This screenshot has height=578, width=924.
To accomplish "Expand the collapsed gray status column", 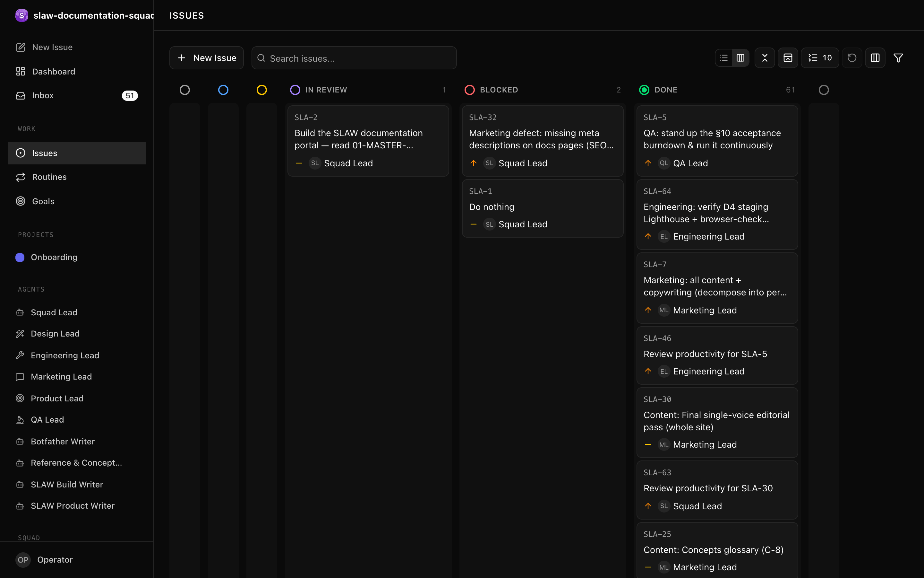I will 185,90.
